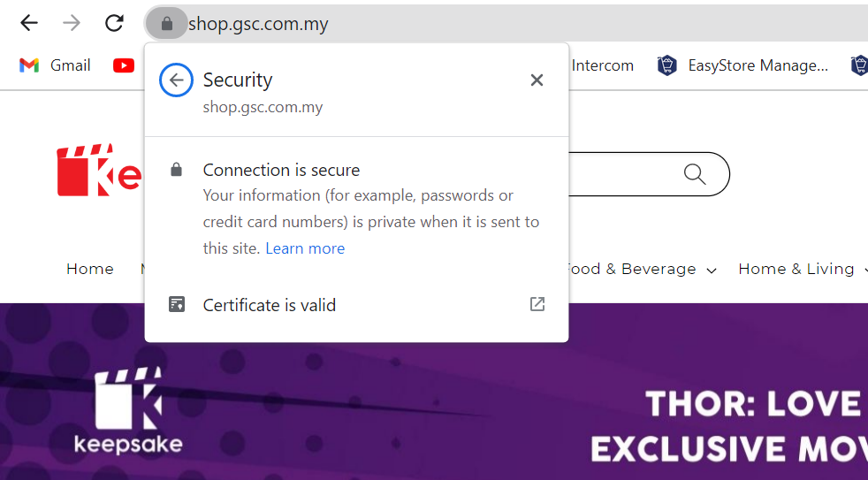Screen dimensions: 868x480
Task: Click the Learn more link
Action: pyautogui.click(x=305, y=248)
